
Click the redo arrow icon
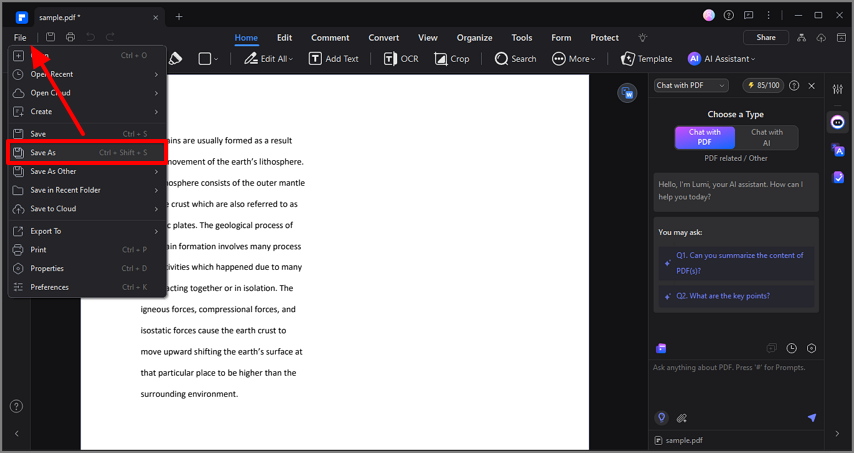[x=110, y=37]
